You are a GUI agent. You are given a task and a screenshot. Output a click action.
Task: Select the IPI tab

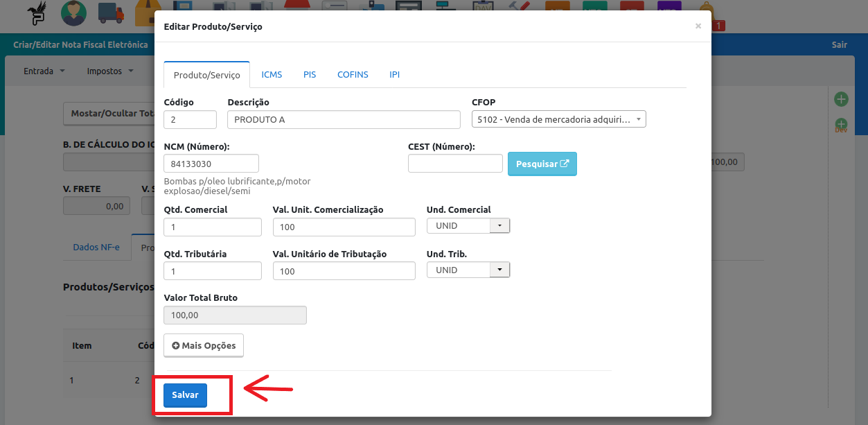(394, 74)
